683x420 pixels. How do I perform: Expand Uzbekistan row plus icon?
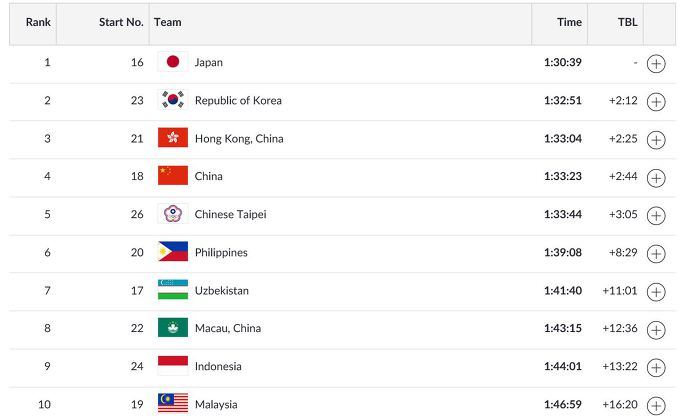tap(656, 292)
